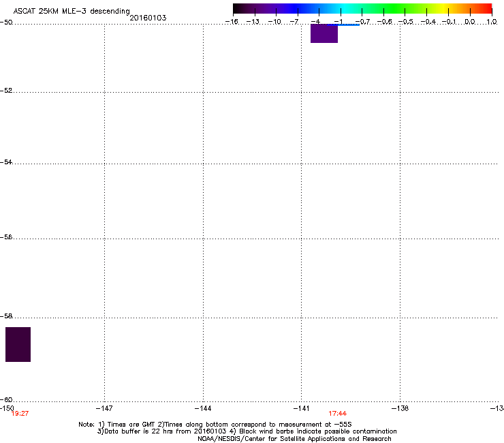The height and width of the screenshot is (443, 504).
Task: Click the 'ASCAT 25KM MLE-3 descending' title
Action: click(x=72, y=12)
